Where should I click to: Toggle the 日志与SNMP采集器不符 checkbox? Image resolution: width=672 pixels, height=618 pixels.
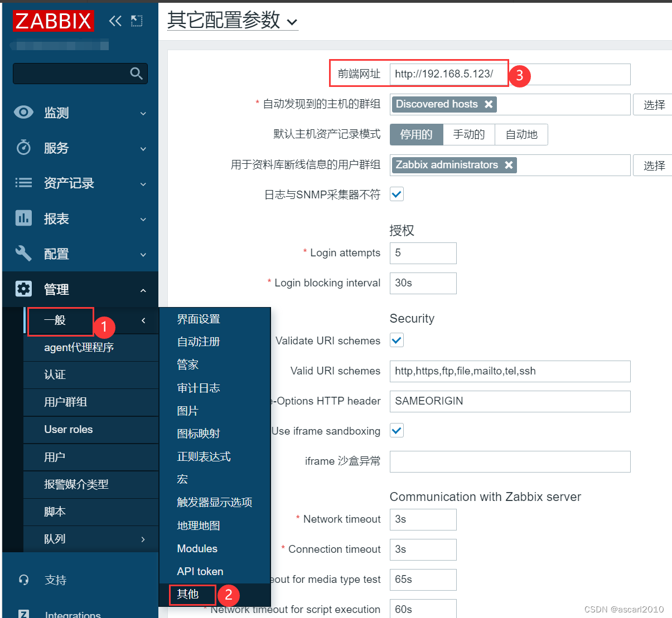[397, 194]
